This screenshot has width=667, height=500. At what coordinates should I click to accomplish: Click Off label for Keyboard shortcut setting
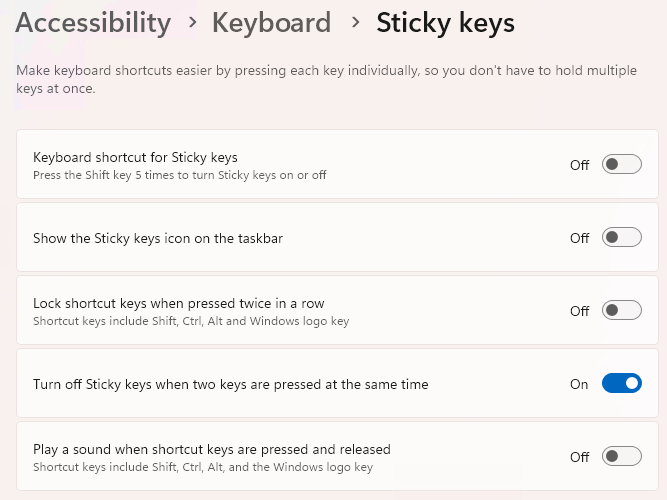click(579, 165)
